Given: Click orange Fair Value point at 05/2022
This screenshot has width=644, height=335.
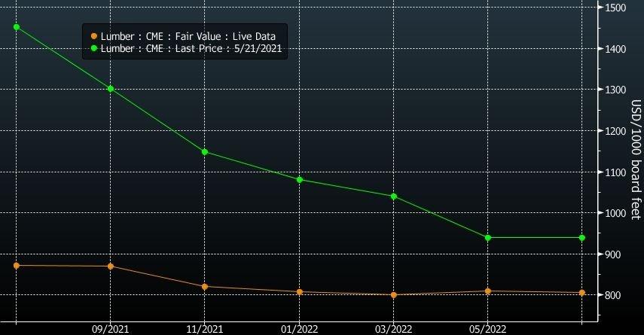Looking at the screenshot, I should (488, 291).
